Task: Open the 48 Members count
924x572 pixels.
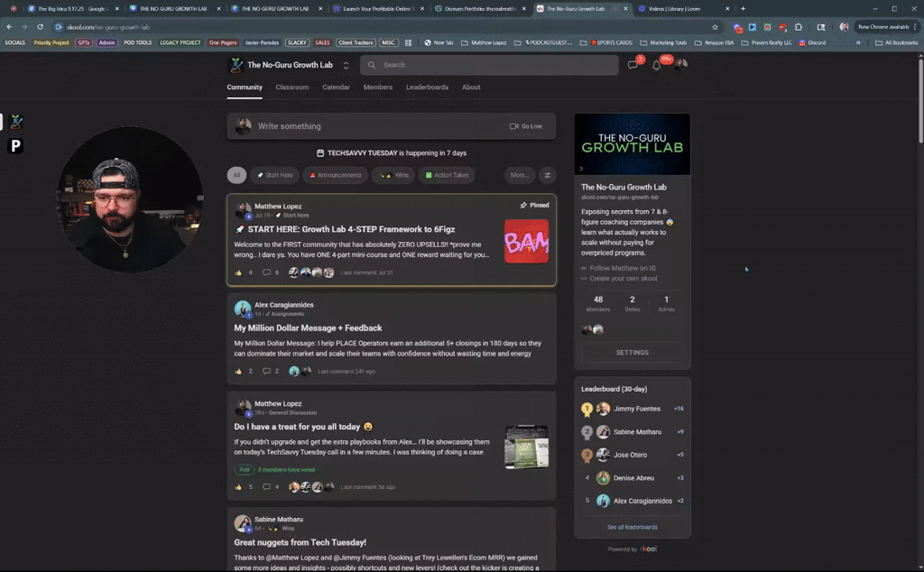Action: 598,303
